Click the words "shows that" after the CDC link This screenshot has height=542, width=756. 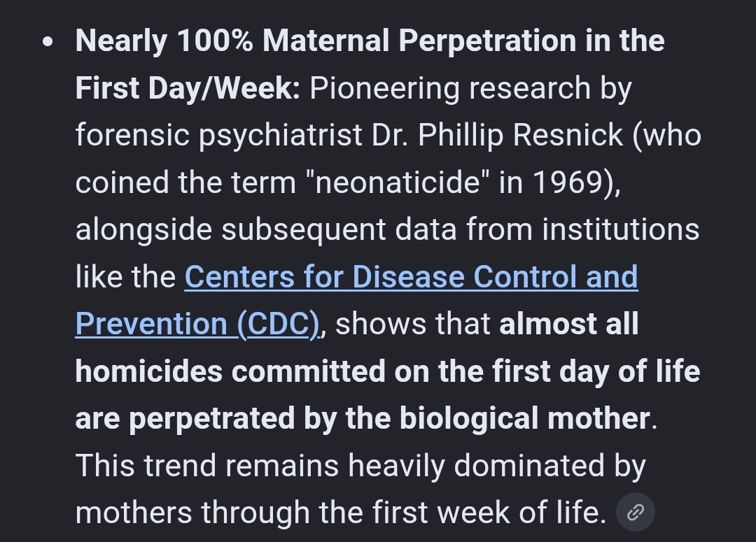pos(413,324)
